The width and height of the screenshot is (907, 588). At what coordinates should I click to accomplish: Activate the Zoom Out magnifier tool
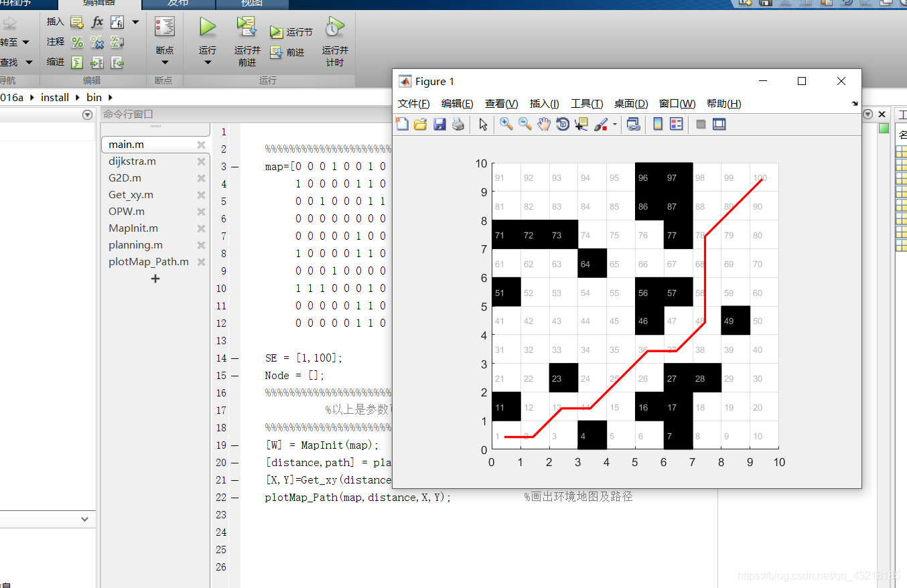pyautogui.click(x=525, y=124)
